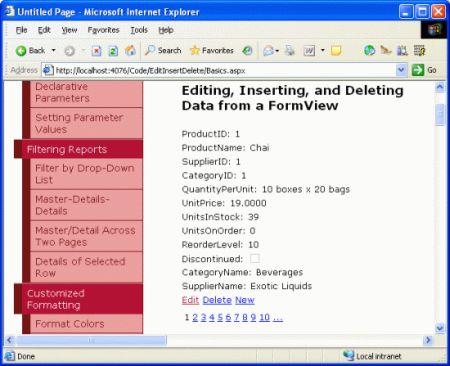Open Details of Selected Row link

pyautogui.click(x=86, y=267)
